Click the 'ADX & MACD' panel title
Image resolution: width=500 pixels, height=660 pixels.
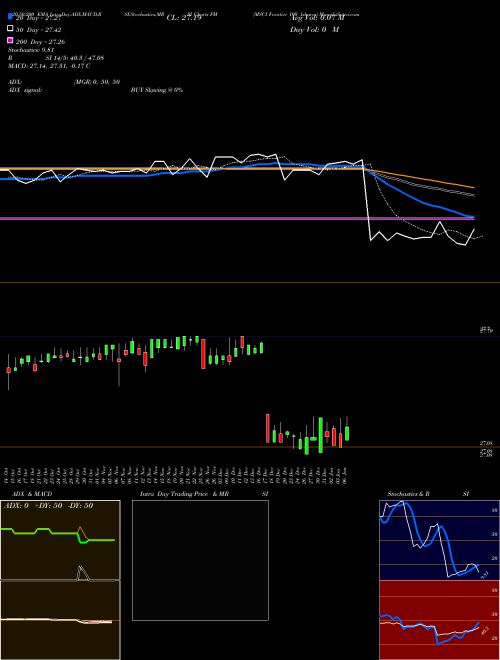(x=32, y=494)
